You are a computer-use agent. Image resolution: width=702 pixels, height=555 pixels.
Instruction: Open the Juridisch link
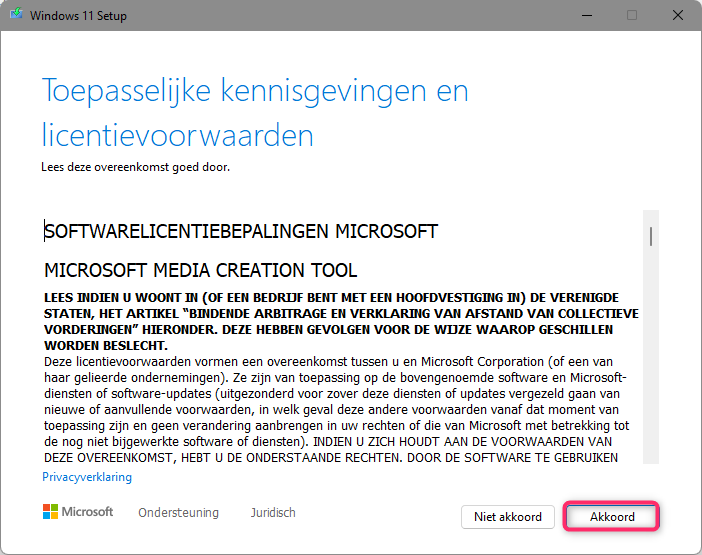pyautogui.click(x=273, y=512)
